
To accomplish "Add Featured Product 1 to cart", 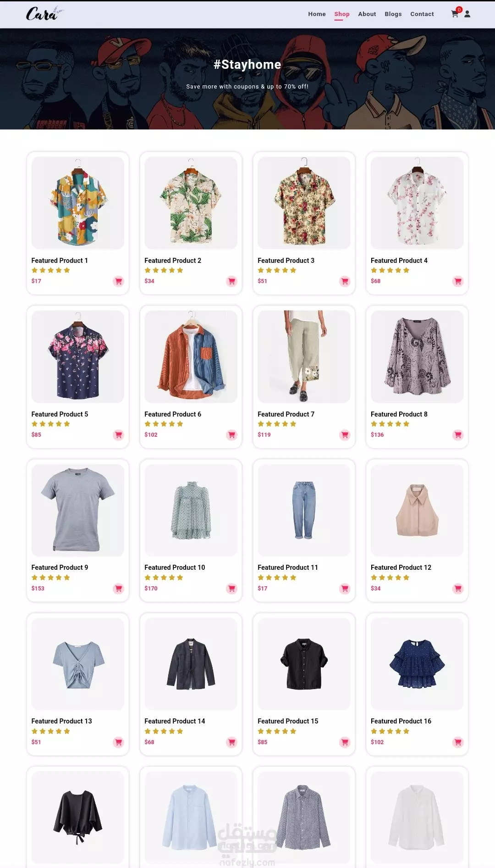I will (x=119, y=281).
